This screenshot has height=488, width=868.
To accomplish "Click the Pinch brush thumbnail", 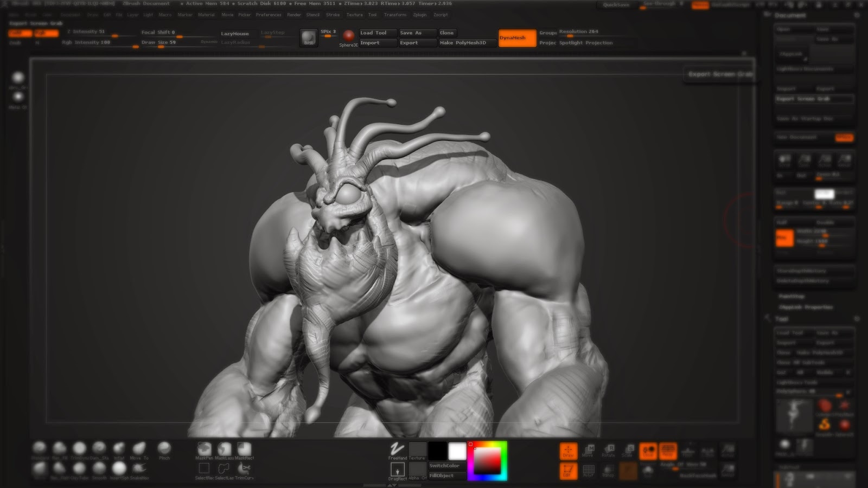I will 165,449.
